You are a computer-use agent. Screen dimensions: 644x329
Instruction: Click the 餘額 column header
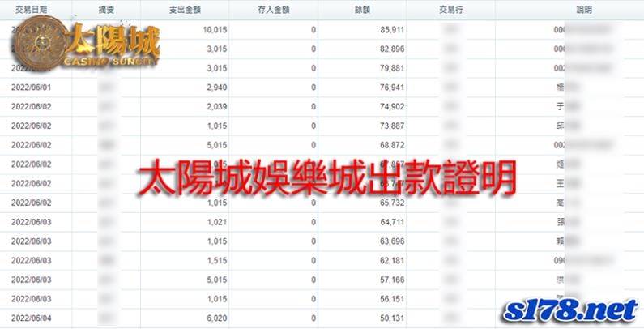coord(362,10)
